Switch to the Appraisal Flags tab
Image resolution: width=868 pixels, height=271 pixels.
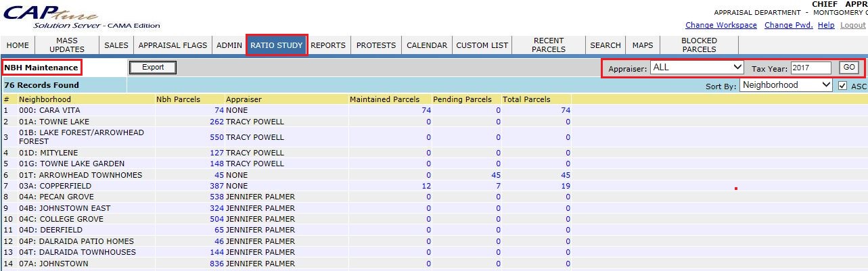tap(173, 45)
